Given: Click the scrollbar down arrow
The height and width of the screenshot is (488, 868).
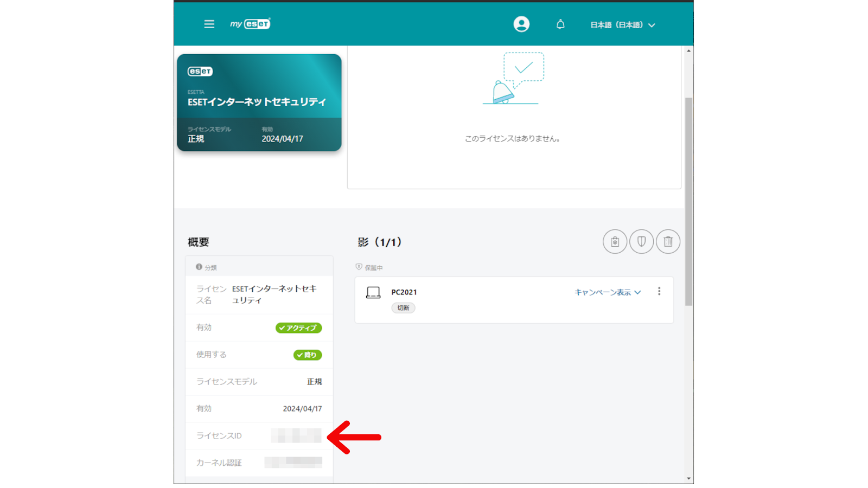Looking at the screenshot, I should [x=688, y=479].
